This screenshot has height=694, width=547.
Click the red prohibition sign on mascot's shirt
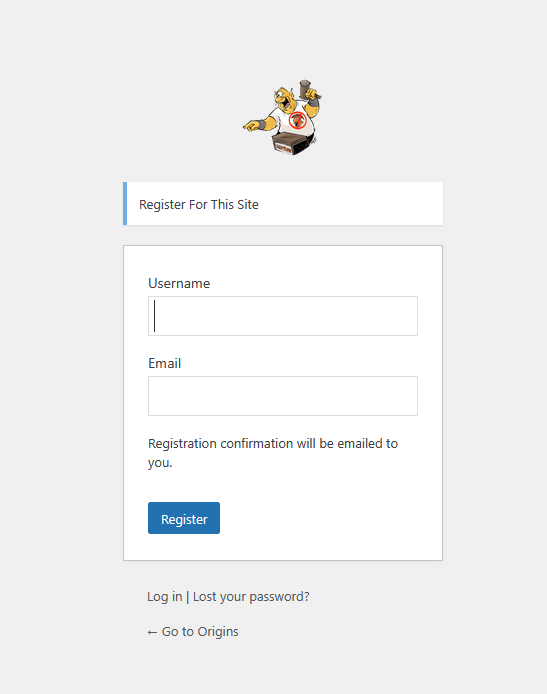pos(297,120)
